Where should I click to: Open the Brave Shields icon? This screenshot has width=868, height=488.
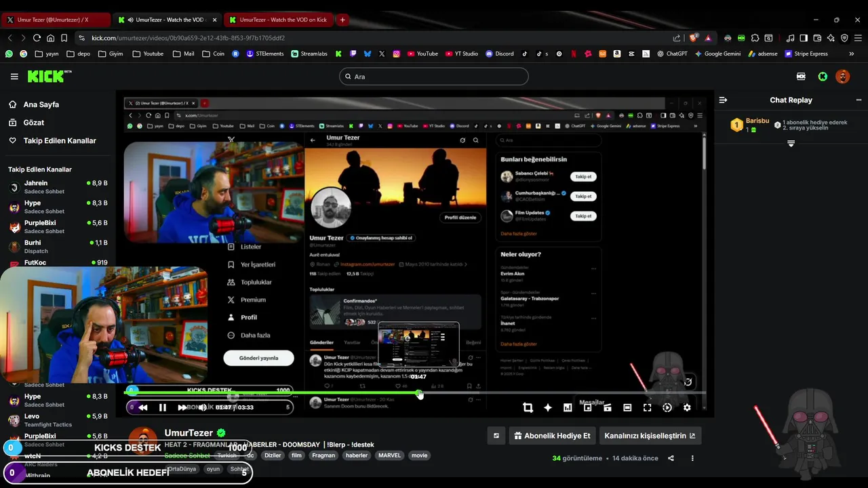coord(694,38)
